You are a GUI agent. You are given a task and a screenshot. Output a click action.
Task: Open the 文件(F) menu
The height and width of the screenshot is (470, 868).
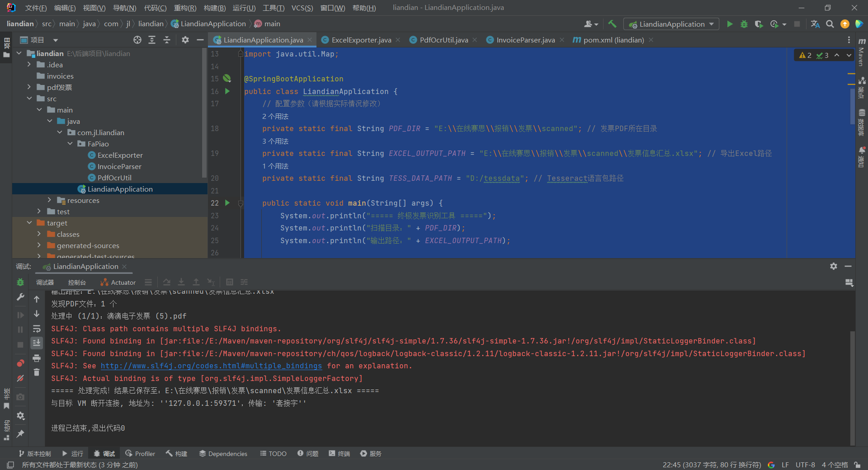36,8
